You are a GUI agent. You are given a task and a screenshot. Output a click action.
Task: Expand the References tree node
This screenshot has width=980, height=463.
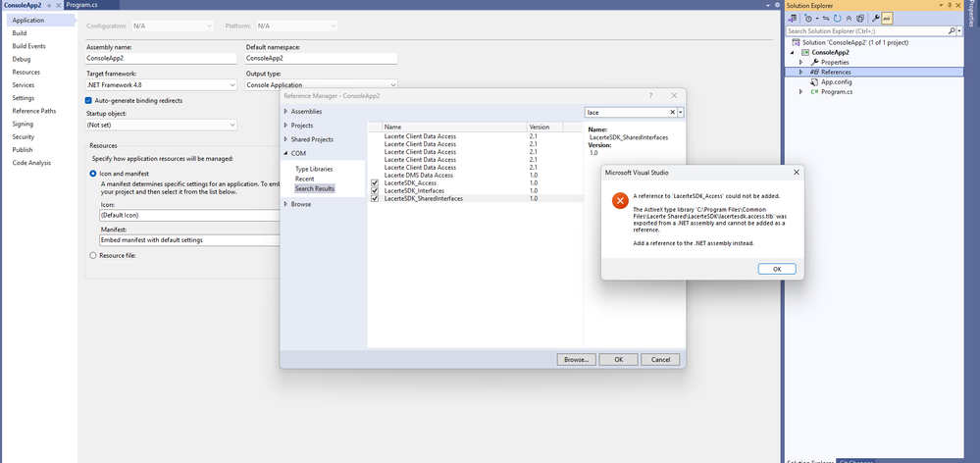coord(801,72)
